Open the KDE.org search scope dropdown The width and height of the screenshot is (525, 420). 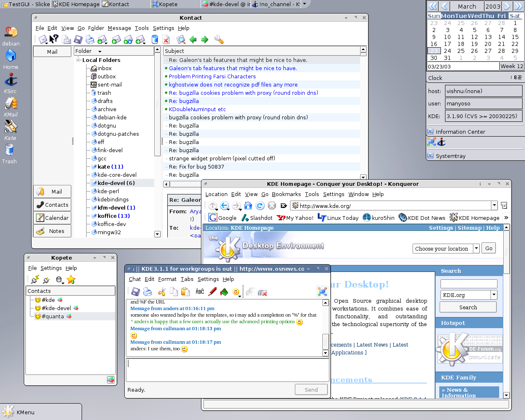pyautogui.click(x=494, y=295)
